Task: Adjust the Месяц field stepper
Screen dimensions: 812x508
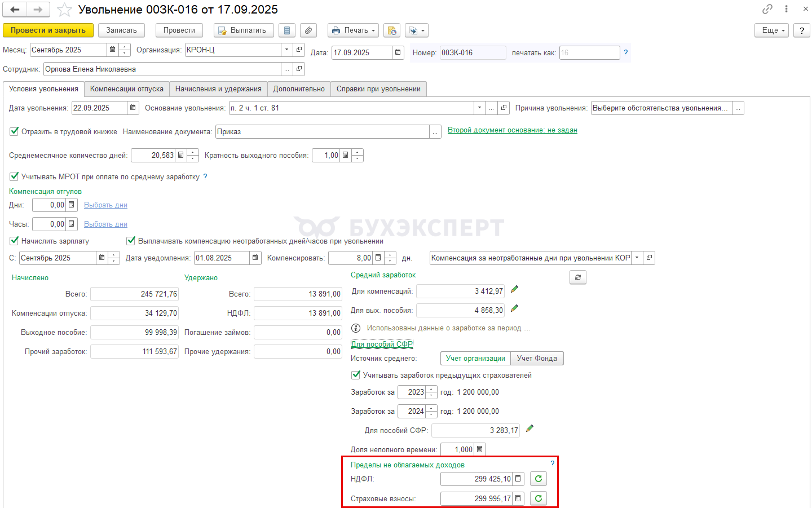Action: pyautogui.click(x=125, y=50)
